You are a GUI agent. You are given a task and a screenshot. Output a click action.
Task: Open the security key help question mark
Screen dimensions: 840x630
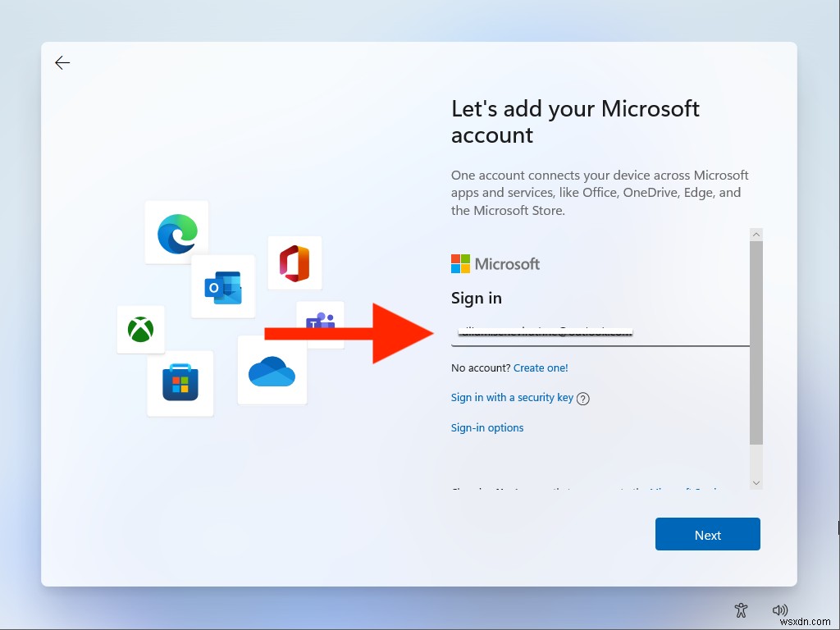tap(582, 398)
